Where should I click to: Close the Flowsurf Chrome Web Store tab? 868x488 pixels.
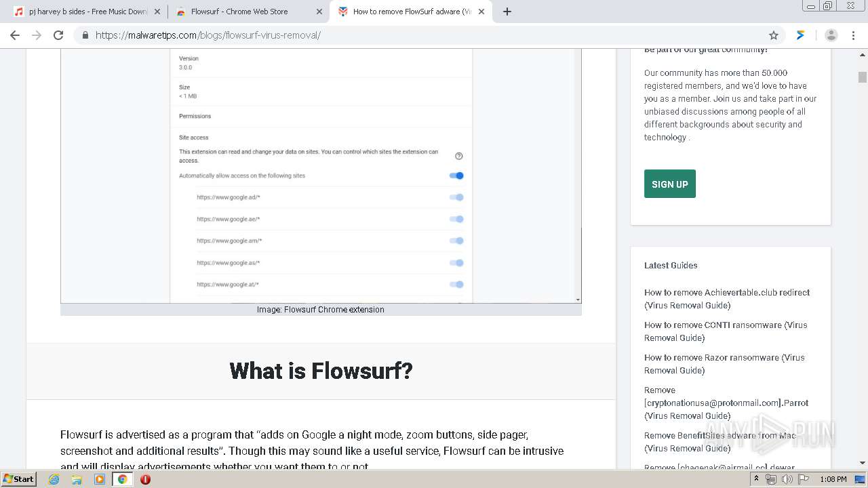coord(319,12)
